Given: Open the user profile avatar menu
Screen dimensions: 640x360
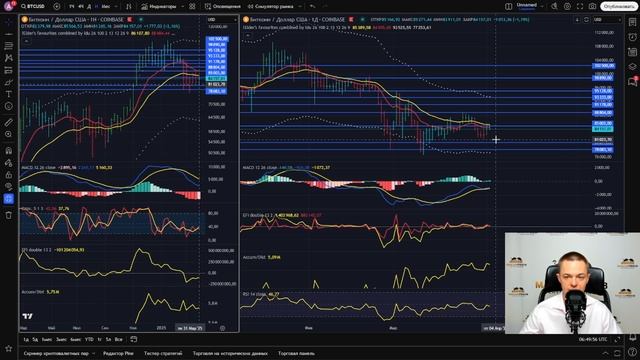Looking at the screenshot, I should click(x=9, y=7).
